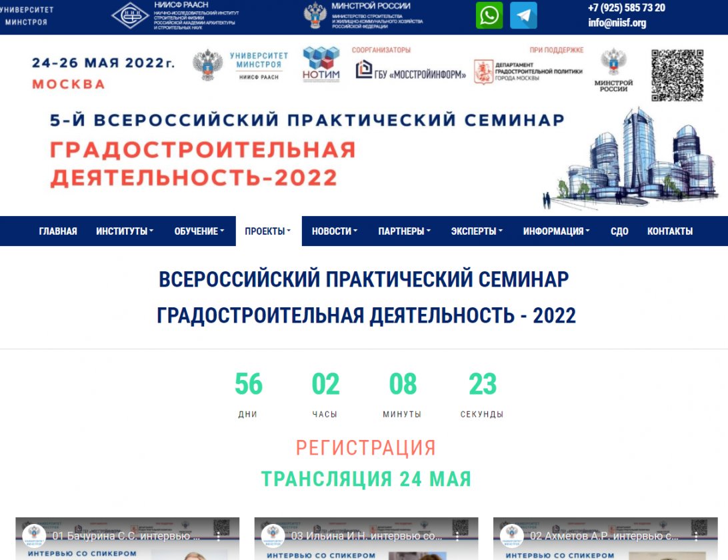Open ТРАНСЛЯЦИЯ 24 МАЯ link
Image resolution: width=728 pixels, height=560 pixels.
(366, 479)
